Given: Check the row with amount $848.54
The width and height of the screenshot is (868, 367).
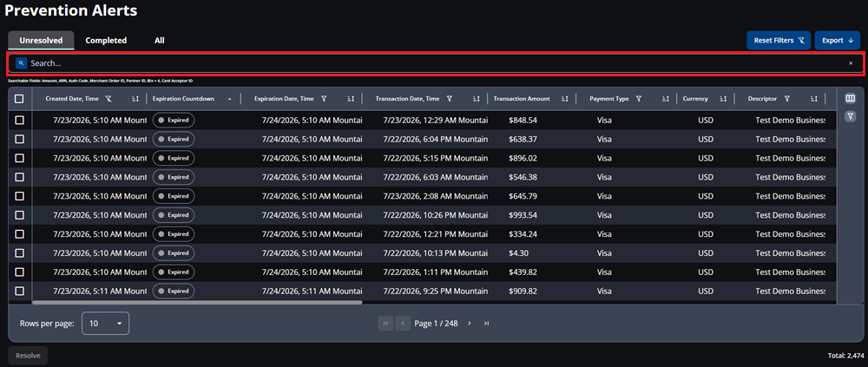Looking at the screenshot, I should 19,120.
